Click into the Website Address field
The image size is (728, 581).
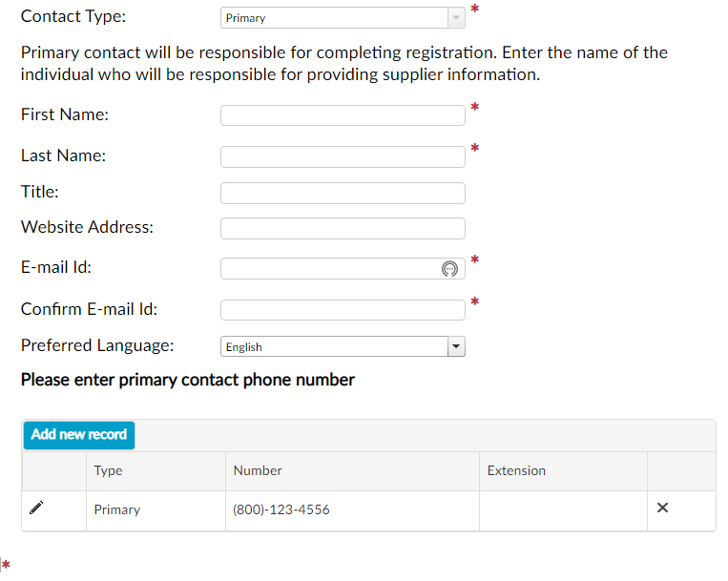click(343, 228)
